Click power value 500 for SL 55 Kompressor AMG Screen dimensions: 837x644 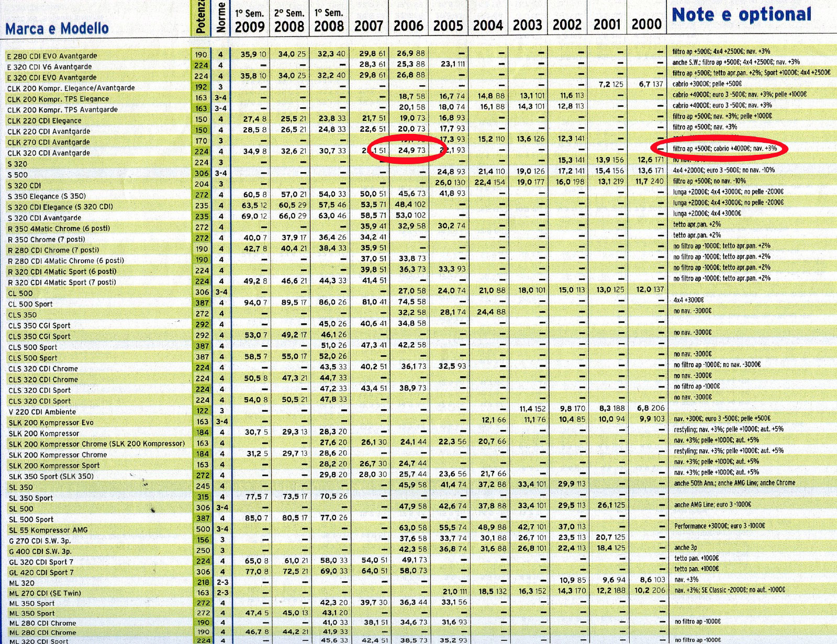point(203,529)
